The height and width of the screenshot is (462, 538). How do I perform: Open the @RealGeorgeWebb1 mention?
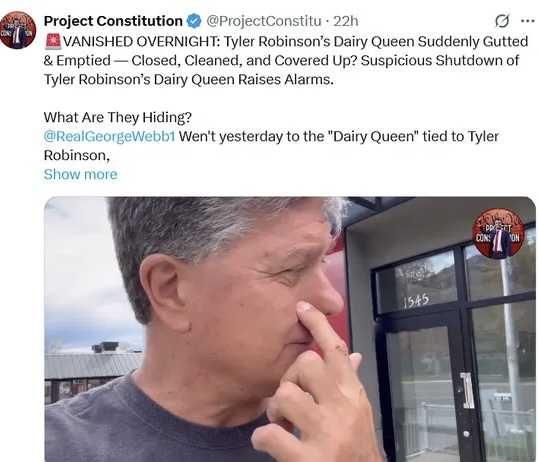coord(109,137)
